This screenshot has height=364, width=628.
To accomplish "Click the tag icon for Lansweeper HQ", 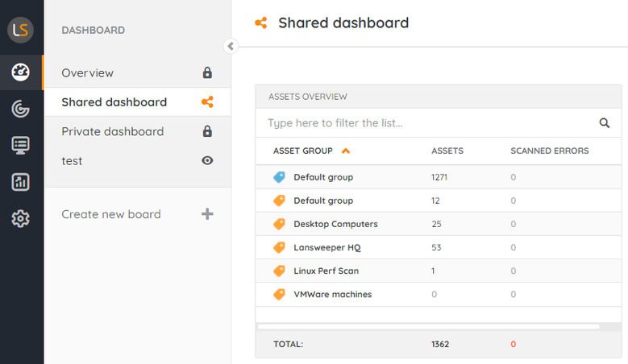I will [x=279, y=247].
